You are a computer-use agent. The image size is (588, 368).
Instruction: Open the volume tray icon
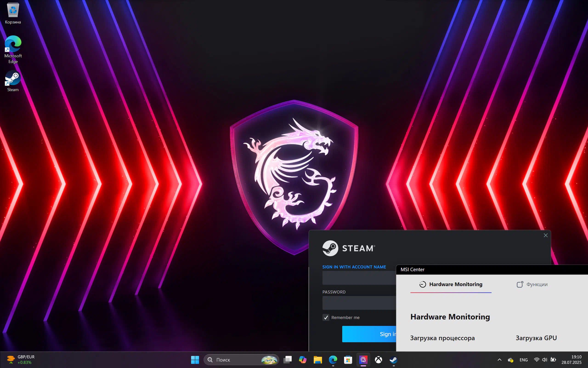pos(545,359)
